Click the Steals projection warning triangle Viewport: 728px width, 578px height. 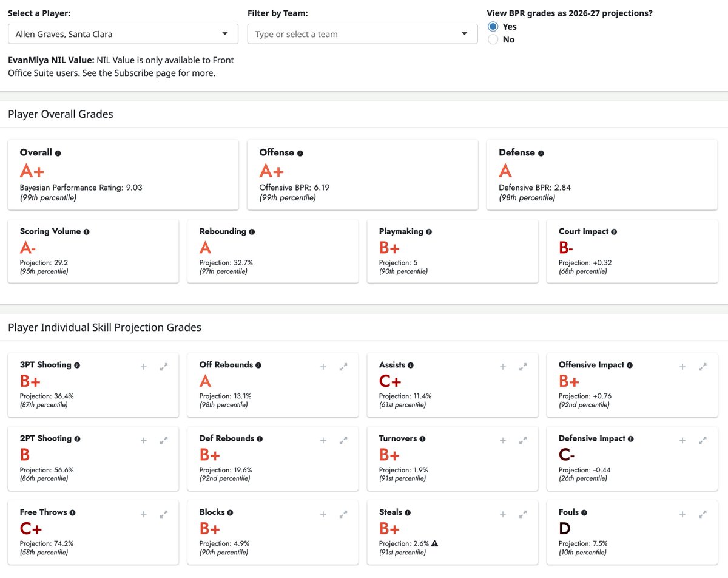point(435,543)
